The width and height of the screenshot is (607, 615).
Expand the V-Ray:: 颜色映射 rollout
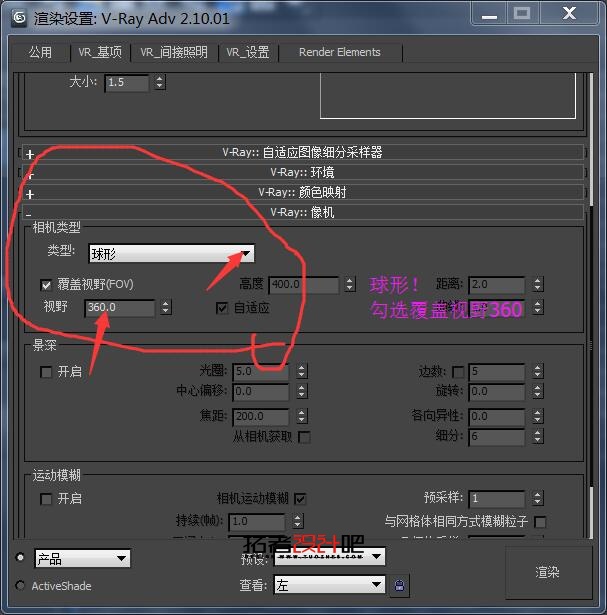click(x=302, y=192)
